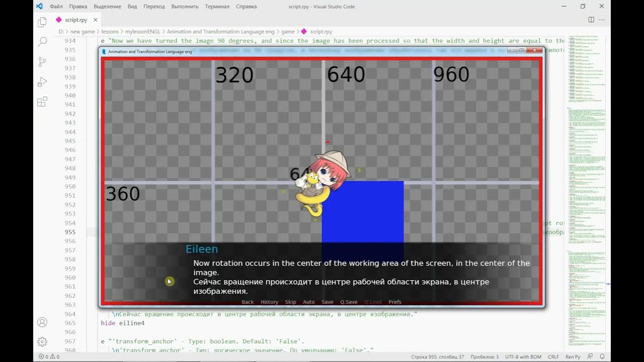Open the Файл menu
Screen dimensions: 644x362
tap(56, 7)
